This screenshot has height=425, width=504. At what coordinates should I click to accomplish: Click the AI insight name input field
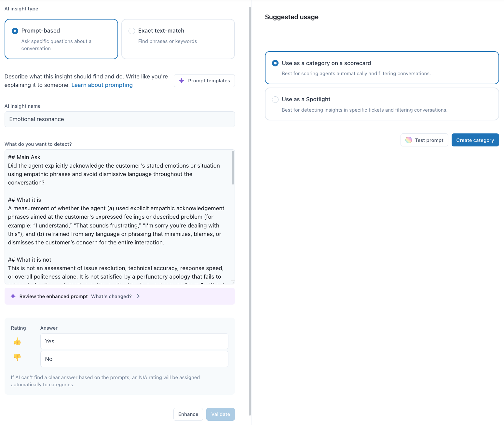120,119
